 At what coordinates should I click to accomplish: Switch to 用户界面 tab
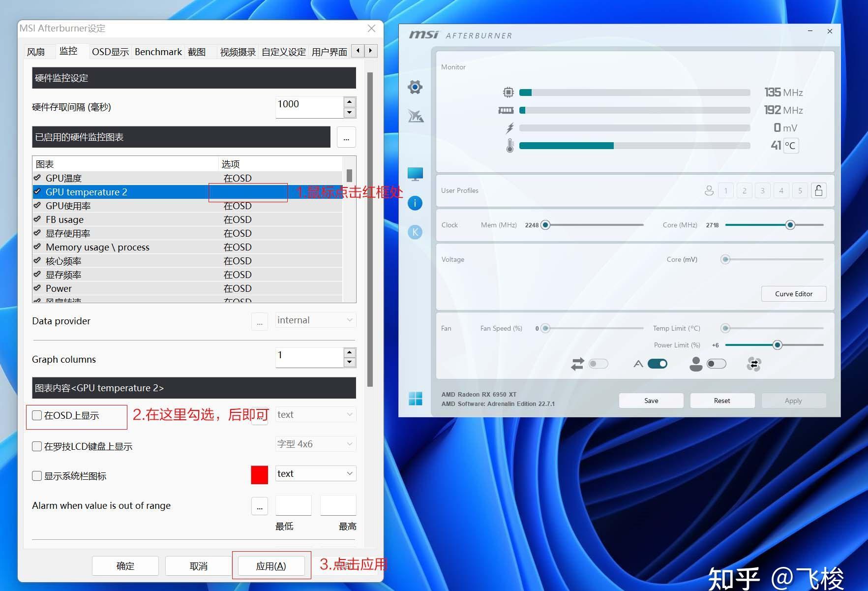click(x=329, y=52)
